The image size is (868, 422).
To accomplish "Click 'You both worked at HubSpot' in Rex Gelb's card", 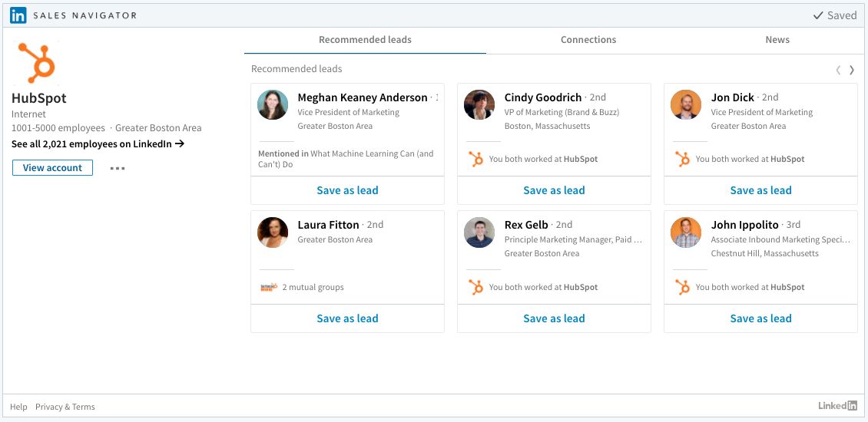I will [544, 287].
